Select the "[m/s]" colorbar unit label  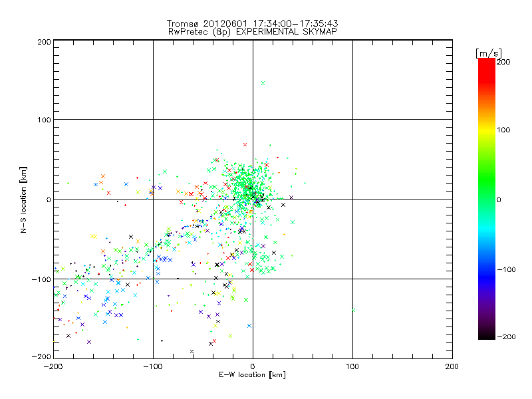tap(489, 53)
